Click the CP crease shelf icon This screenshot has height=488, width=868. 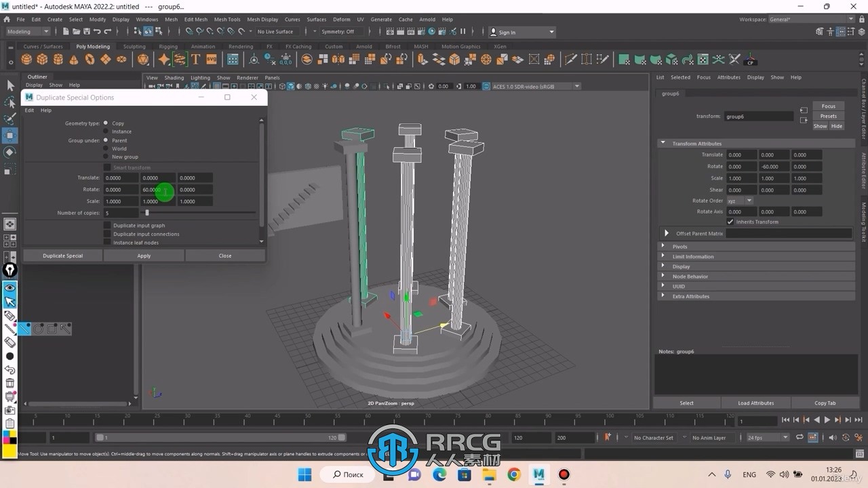pyautogui.click(x=751, y=60)
